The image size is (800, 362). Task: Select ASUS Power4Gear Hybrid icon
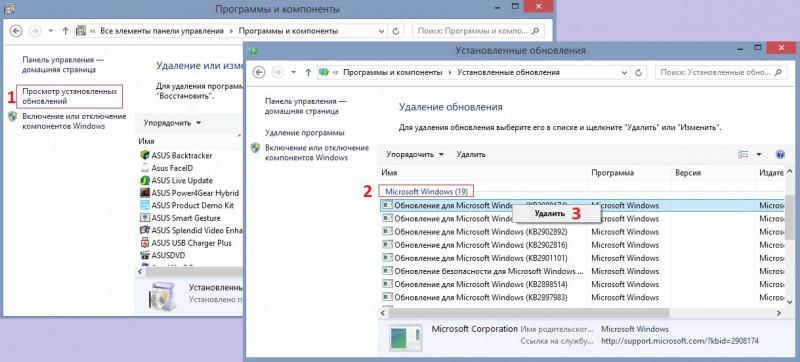pos(144,193)
